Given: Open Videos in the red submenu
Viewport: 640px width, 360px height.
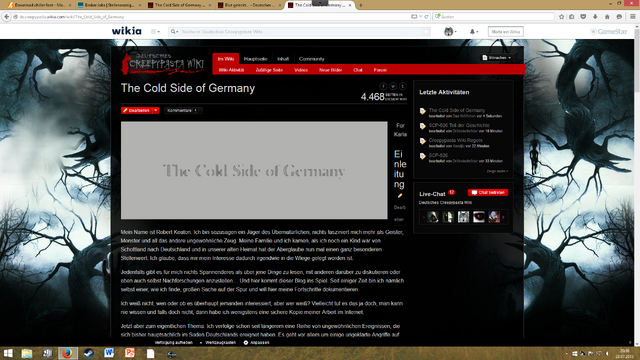Looking at the screenshot, I should click(x=301, y=70).
